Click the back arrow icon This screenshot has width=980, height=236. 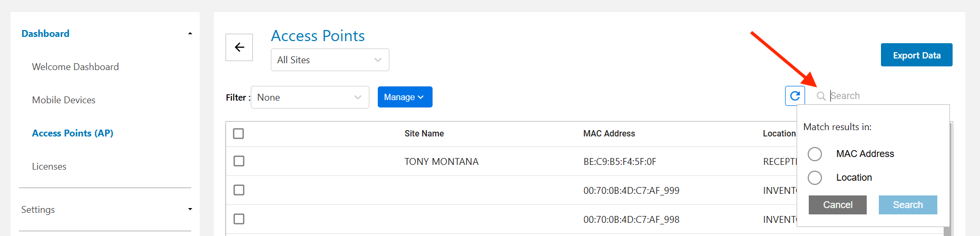pos(239,47)
